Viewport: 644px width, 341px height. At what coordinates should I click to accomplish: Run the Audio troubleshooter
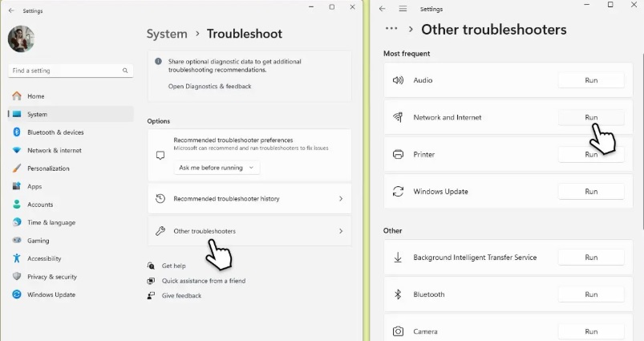pos(591,80)
